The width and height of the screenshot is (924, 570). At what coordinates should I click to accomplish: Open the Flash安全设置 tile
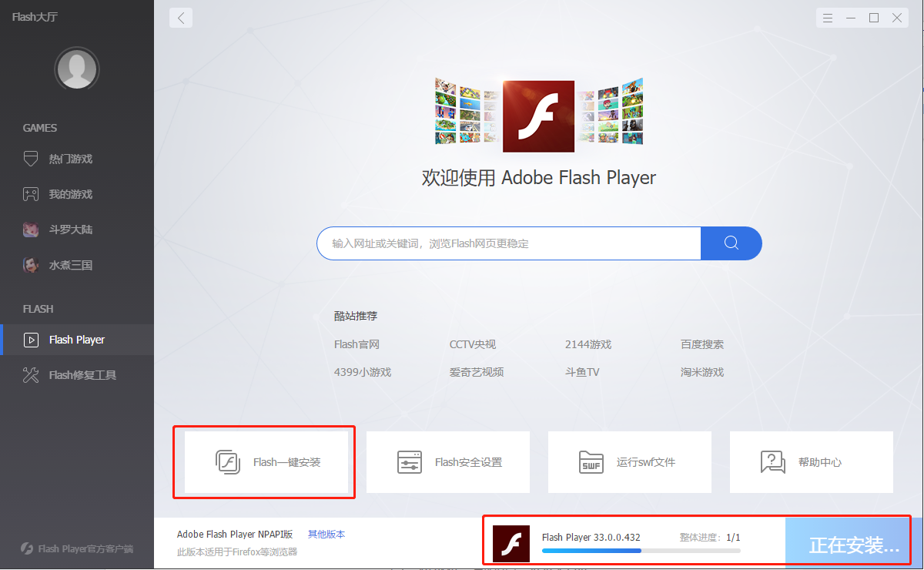(x=448, y=462)
